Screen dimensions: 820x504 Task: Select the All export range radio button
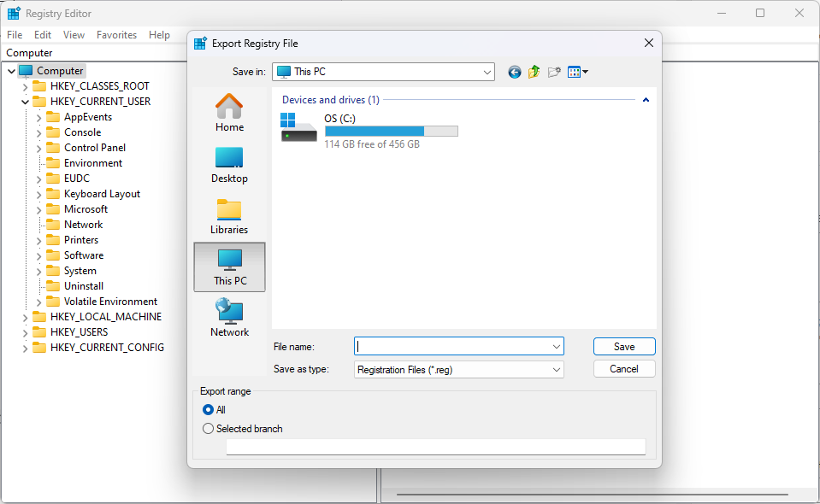[x=208, y=410]
